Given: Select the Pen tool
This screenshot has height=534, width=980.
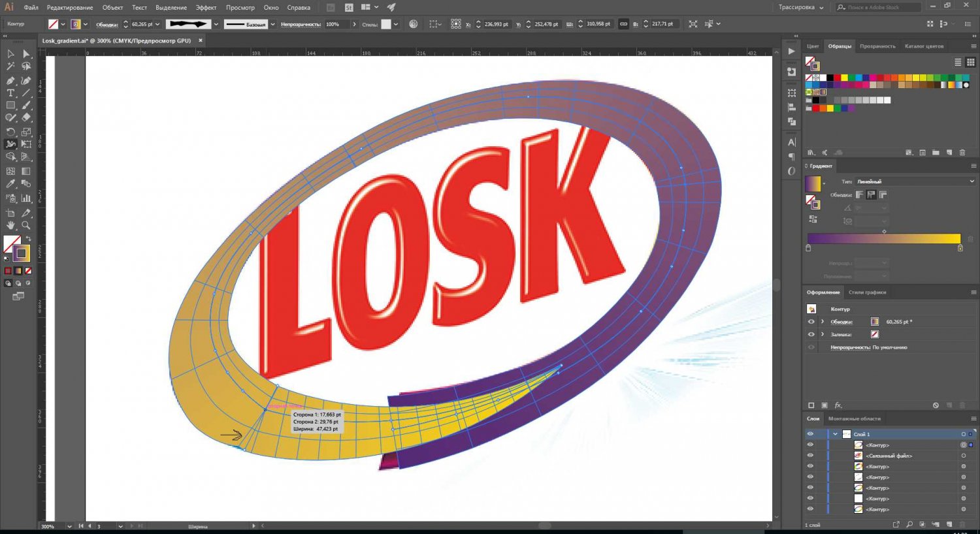Looking at the screenshot, I should click(x=10, y=80).
